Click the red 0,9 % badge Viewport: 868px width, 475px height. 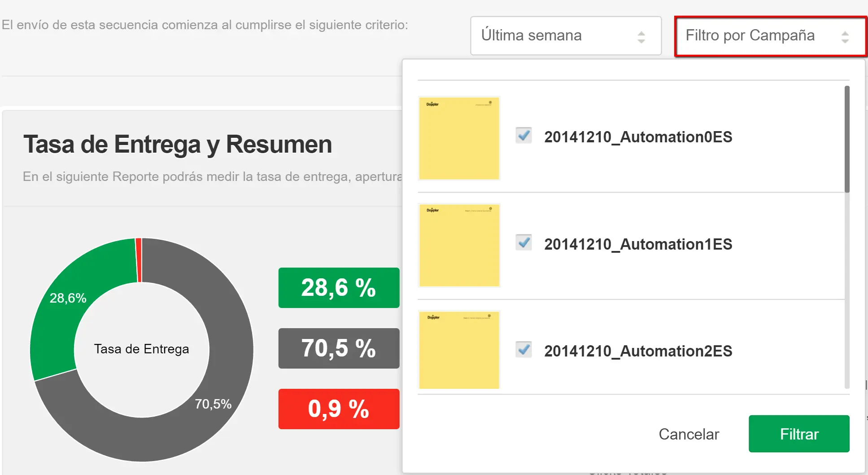pos(339,409)
